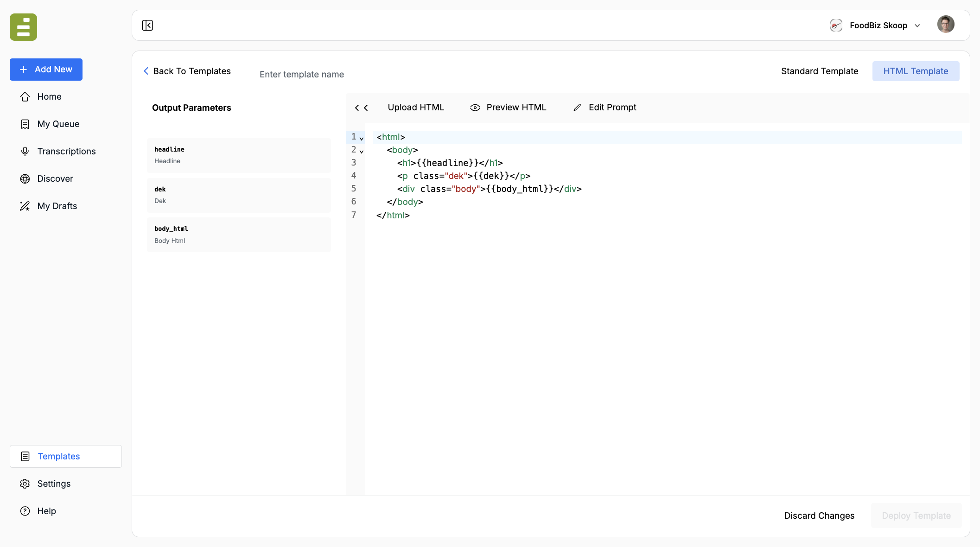
Task: Click the Transcriptions microphone icon
Action: (25, 152)
